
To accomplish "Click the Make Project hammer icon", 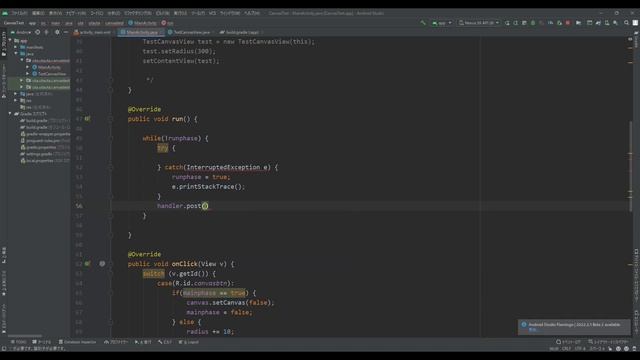I will click(x=423, y=23).
